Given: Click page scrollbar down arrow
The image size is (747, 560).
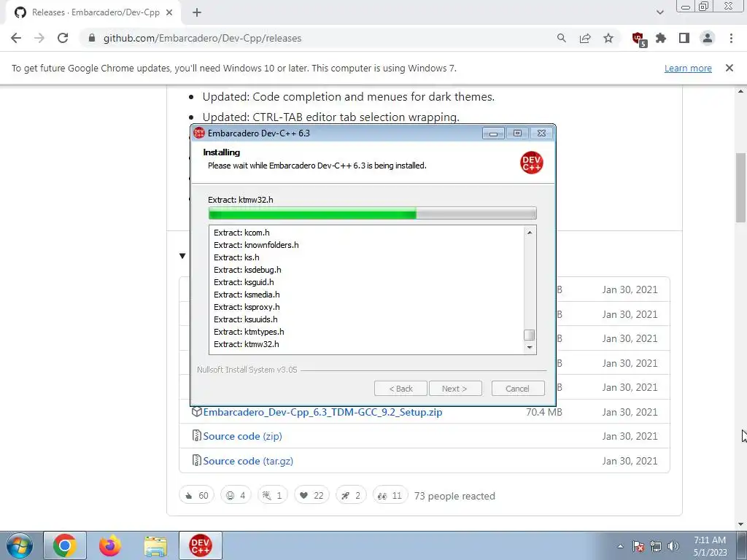Looking at the screenshot, I should tap(741, 525).
